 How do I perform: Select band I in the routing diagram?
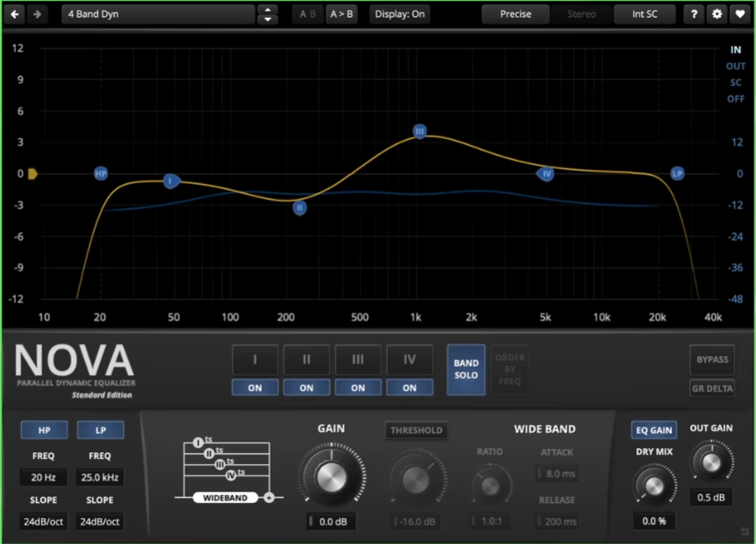(x=198, y=442)
